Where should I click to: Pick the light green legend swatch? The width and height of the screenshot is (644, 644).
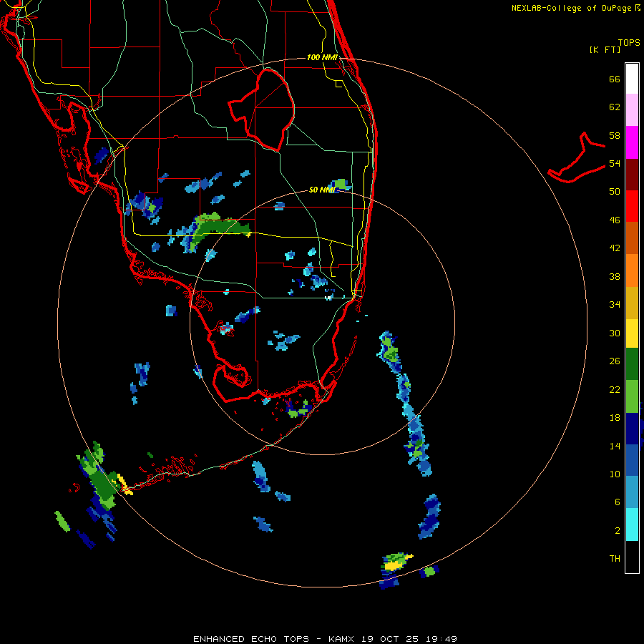(x=632, y=396)
